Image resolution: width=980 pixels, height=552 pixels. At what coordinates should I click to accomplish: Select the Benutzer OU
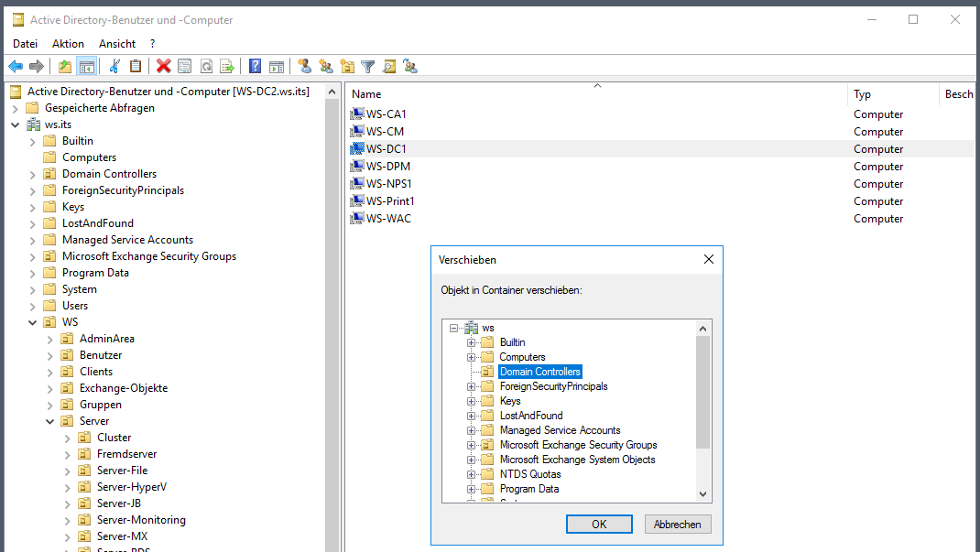[x=101, y=354]
